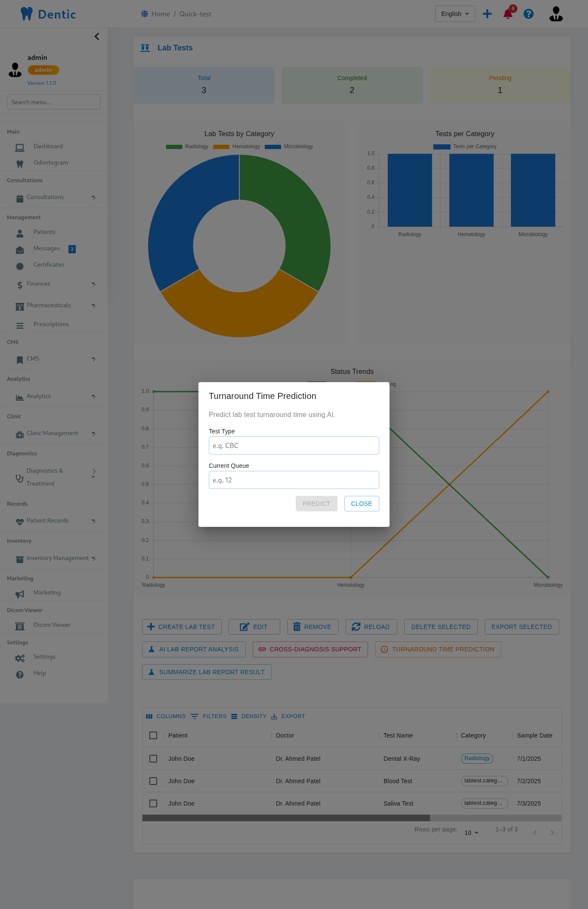588x909 pixels.
Task: Click the Create Lab Test button
Action: pyautogui.click(x=182, y=627)
